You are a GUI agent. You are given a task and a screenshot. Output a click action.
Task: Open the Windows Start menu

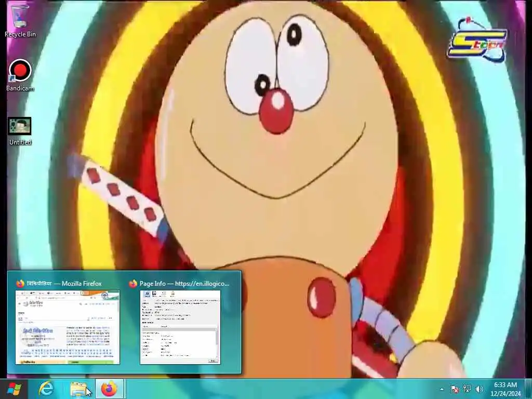[x=14, y=389]
